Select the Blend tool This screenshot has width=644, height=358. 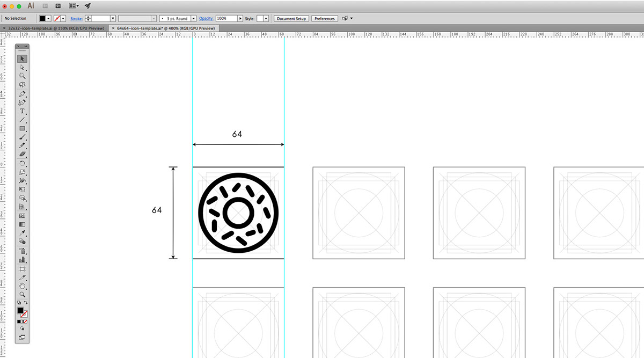[x=22, y=242]
